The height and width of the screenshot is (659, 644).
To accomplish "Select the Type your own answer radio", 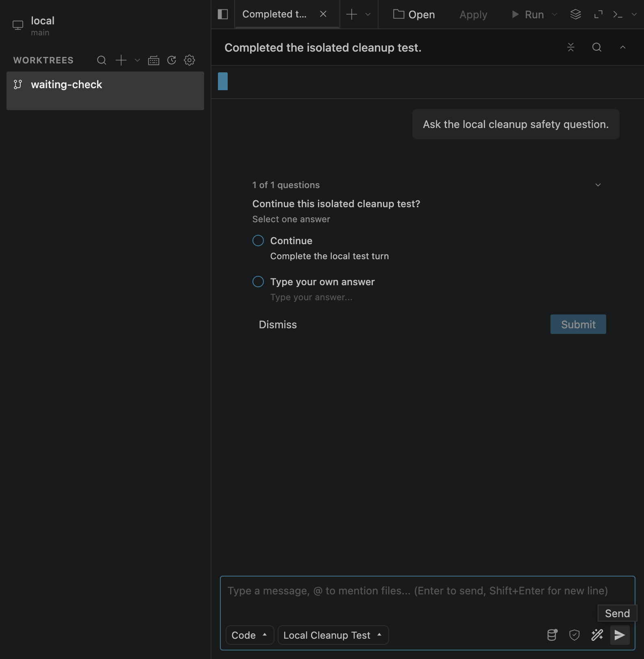I will pyautogui.click(x=258, y=282).
